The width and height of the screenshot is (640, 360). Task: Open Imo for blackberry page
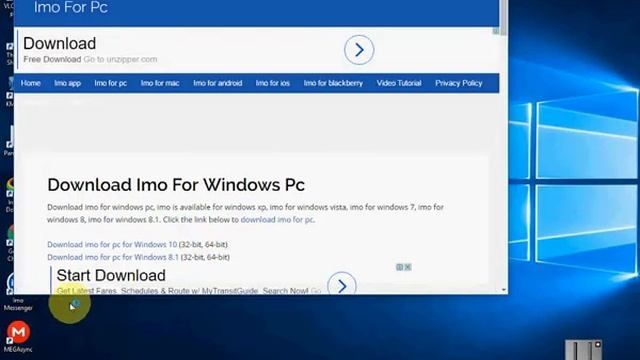click(333, 83)
